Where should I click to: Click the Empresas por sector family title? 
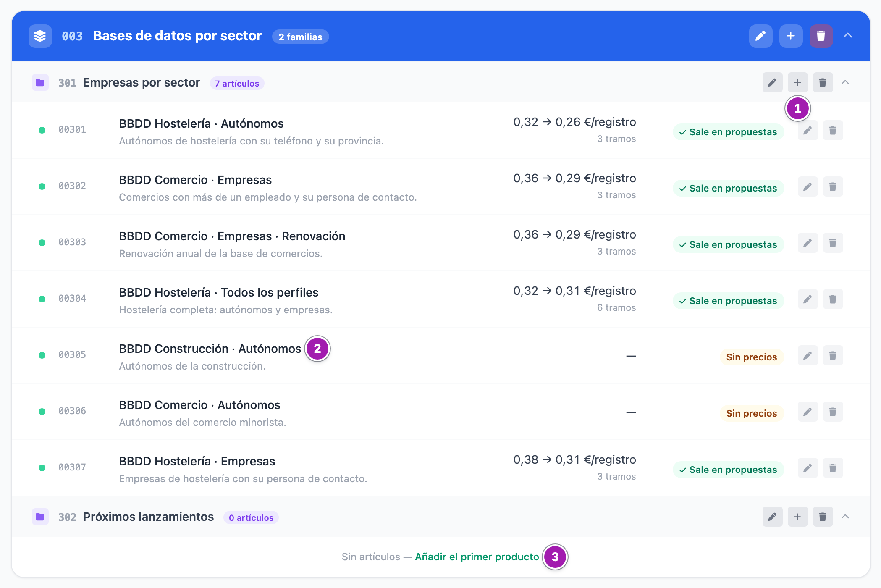pyautogui.click(x=142, y=83)
